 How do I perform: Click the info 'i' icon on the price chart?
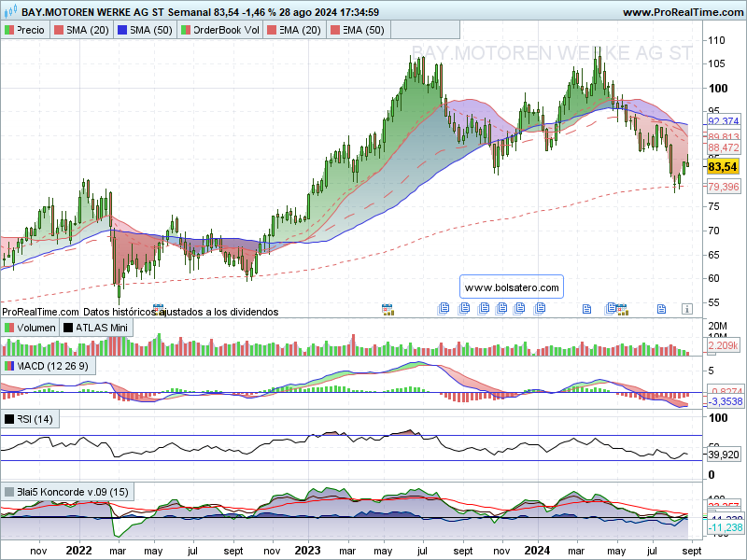coord(686,309)
